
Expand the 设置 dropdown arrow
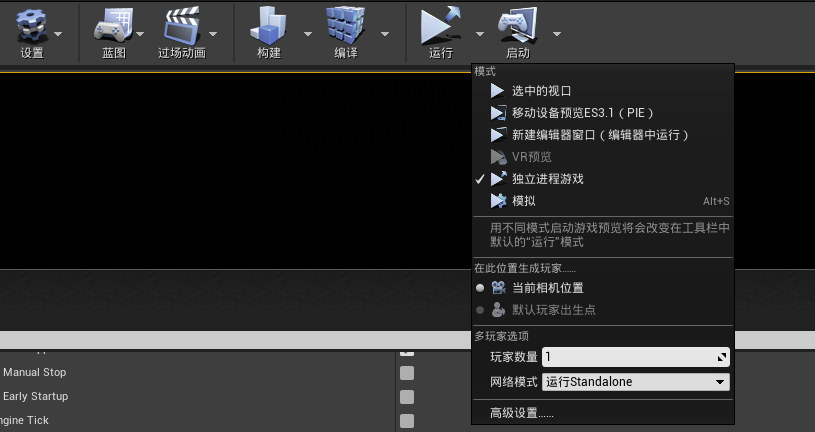point(58,34)
